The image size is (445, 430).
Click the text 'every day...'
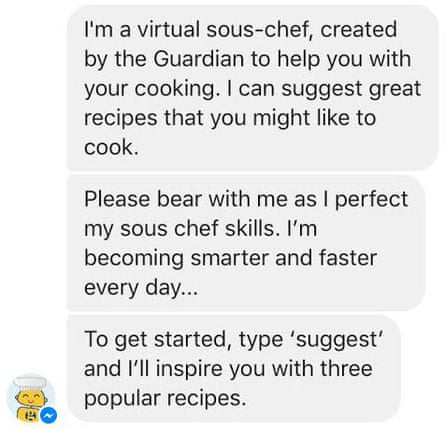[141, 288]
